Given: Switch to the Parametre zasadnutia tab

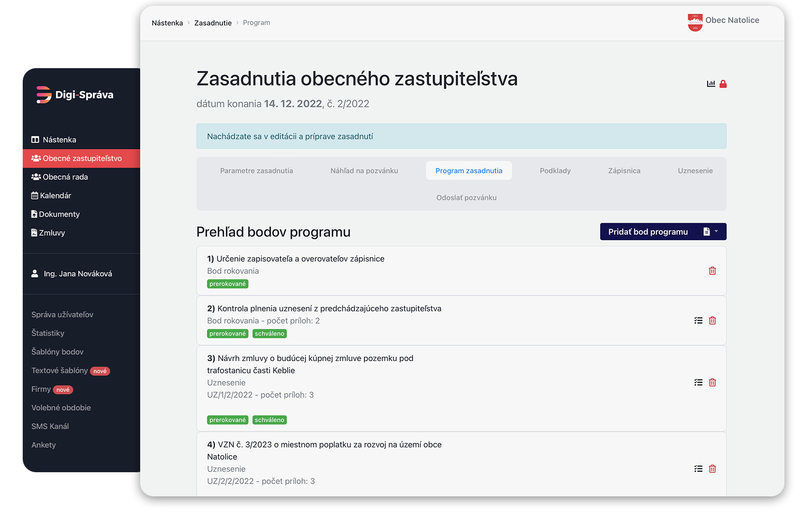Looking at the screenshot, I should 257,171.
